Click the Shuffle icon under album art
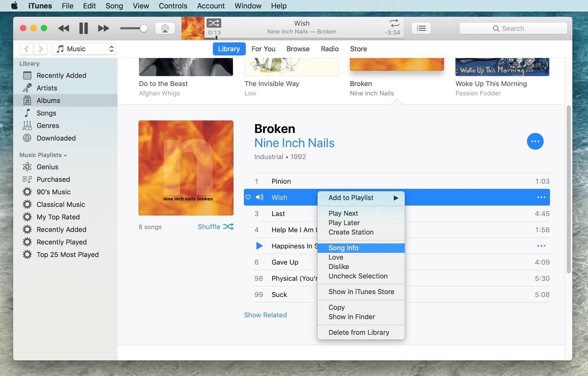 228,227
